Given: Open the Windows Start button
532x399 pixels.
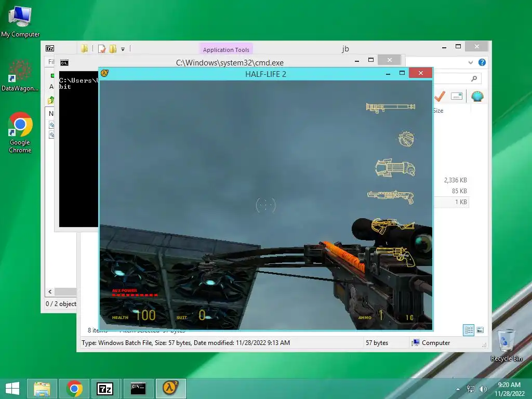Looking at the screenshot, I should tap(12, 389).
